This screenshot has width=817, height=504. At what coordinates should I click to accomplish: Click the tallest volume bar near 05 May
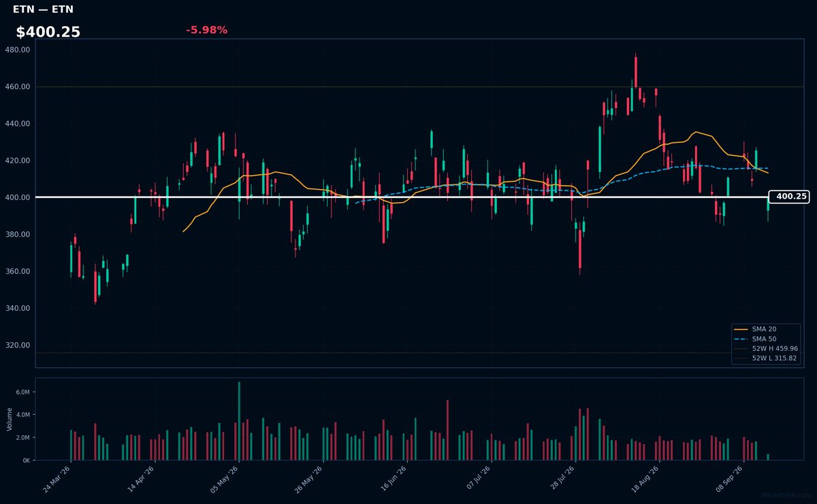239,421
